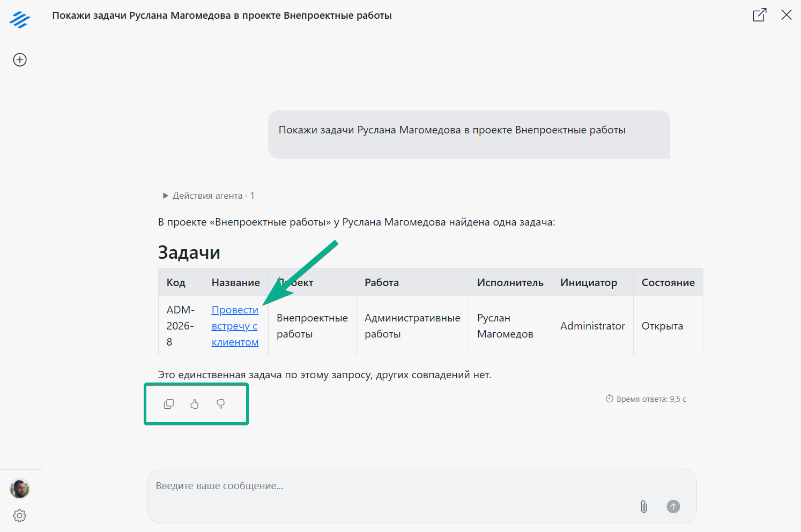
Task: Click the 'Руслан Магомедов' executor cell
Action: tap(510, 326)
